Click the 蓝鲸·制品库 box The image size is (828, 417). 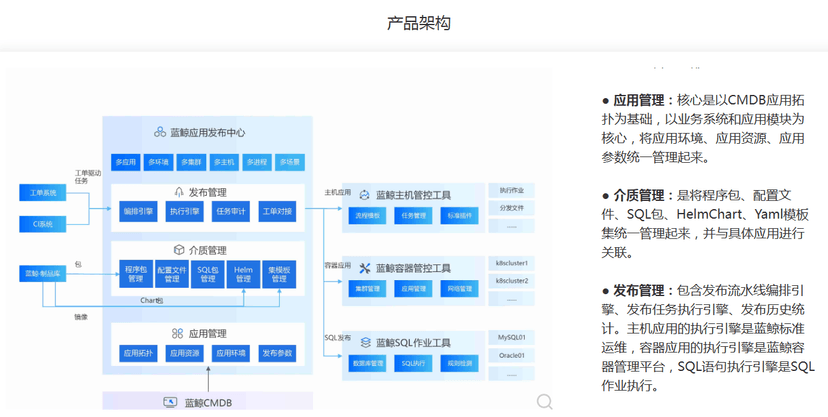(x=43, y=273)
